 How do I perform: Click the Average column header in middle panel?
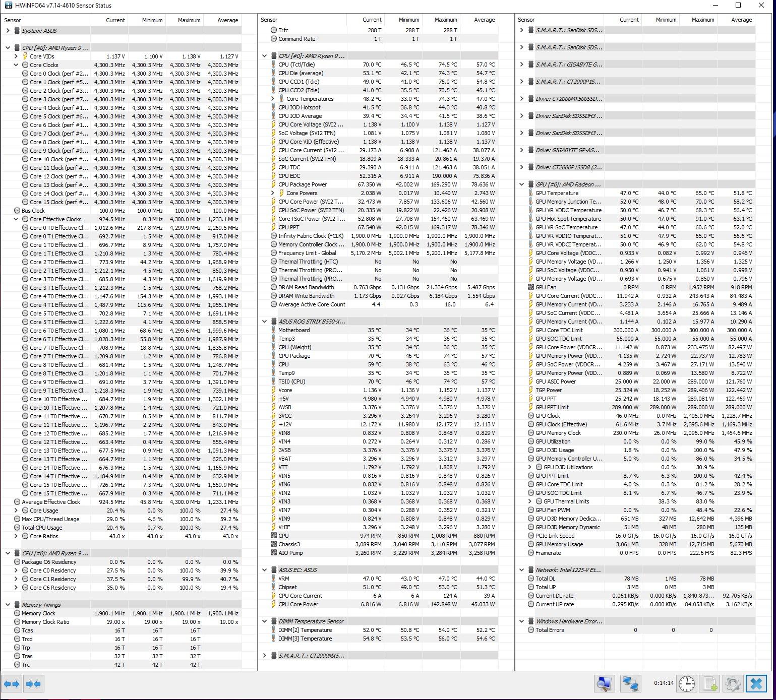click(x=479, y=20)
